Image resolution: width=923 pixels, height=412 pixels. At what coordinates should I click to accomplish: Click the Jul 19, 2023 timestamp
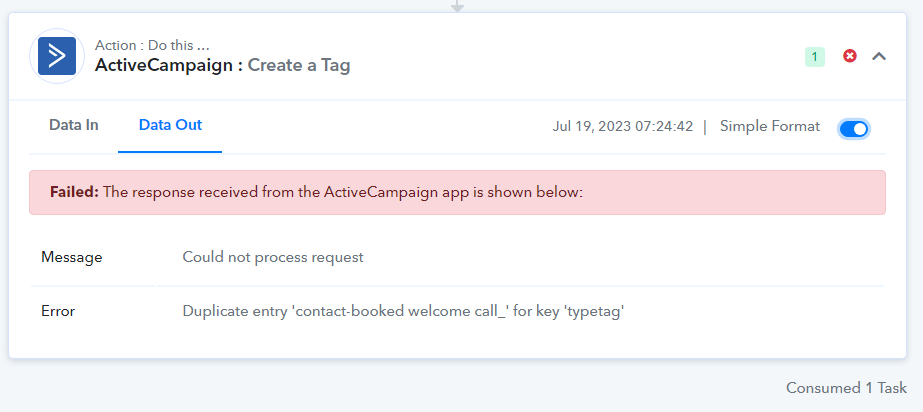click(622, 127)
